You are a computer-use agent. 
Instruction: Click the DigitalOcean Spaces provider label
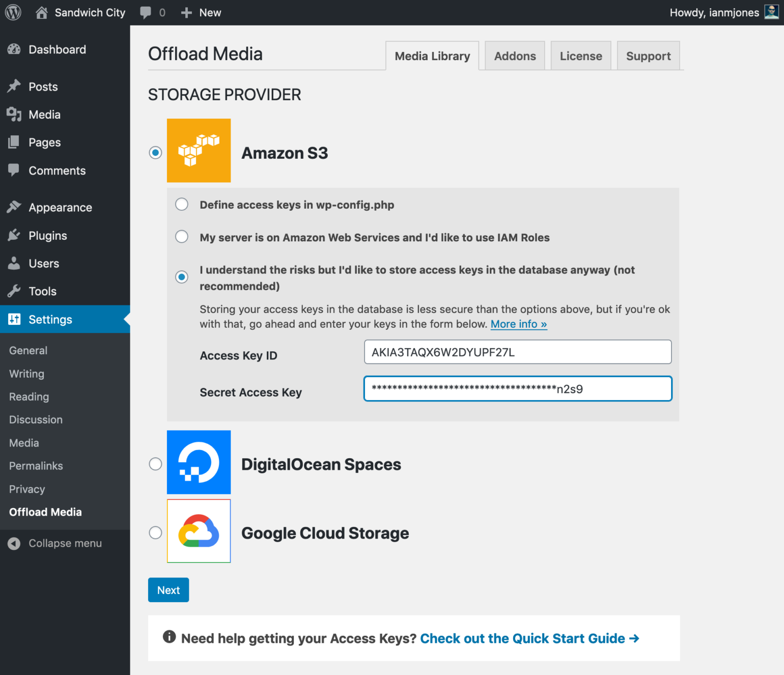[x=321, y=464]
